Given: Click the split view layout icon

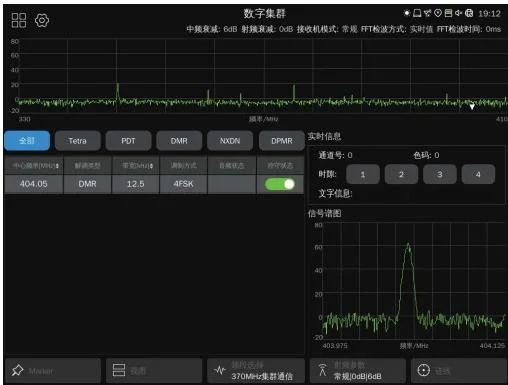Looking at the screenshot, I should coord(119,370).
